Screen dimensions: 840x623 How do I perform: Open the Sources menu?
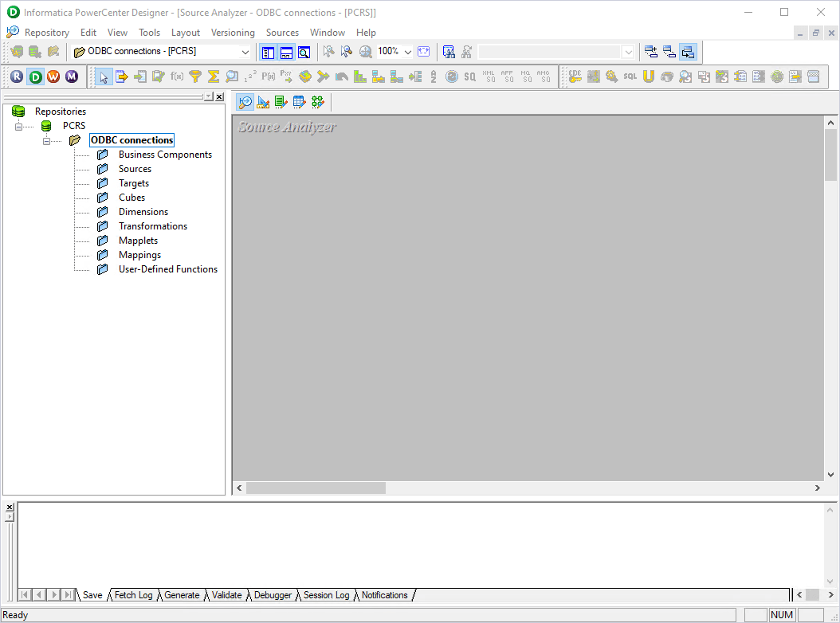coord(282,33)
